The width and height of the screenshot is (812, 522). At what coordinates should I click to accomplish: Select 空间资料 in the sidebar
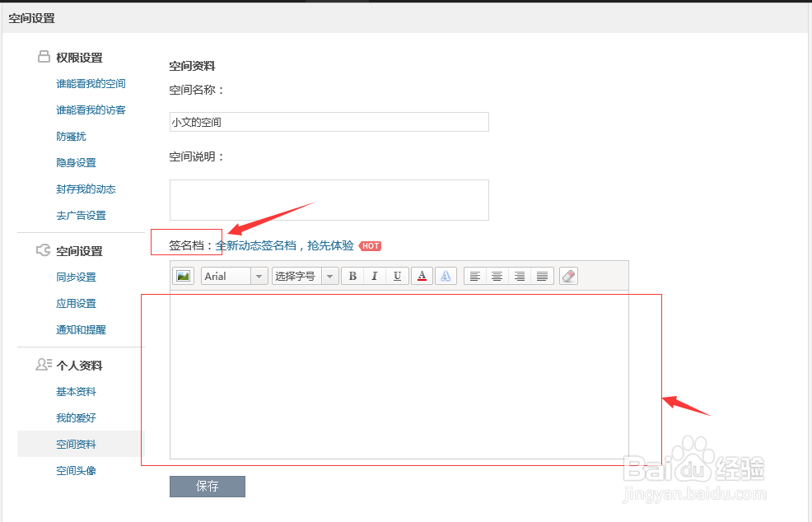76,445
